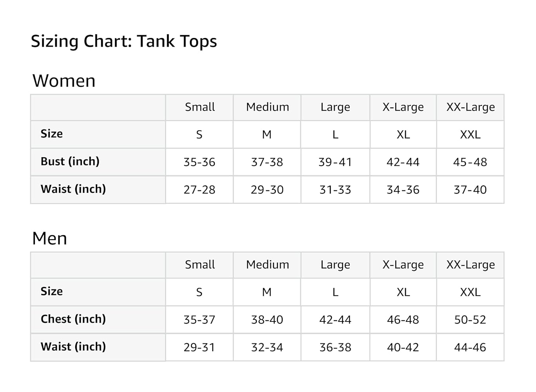Select Men's X-Large waist value 40-42

(403, 347)
